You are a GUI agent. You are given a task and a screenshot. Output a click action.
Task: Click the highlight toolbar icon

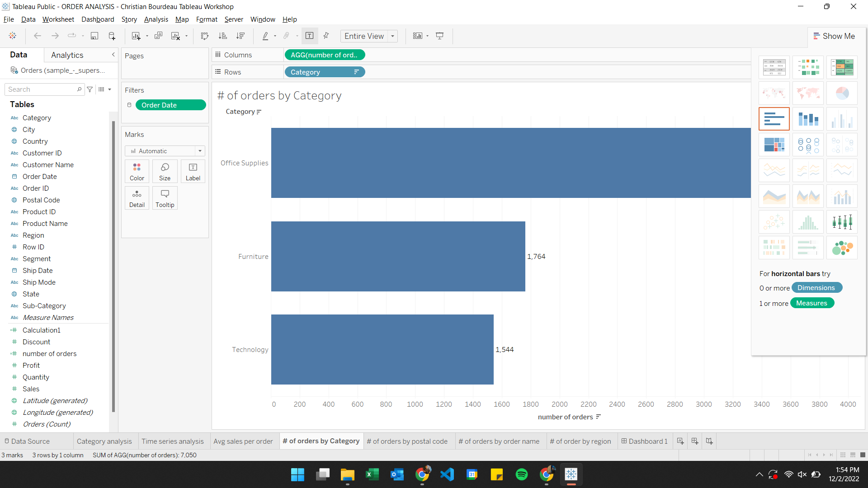[x=266, y=36]
